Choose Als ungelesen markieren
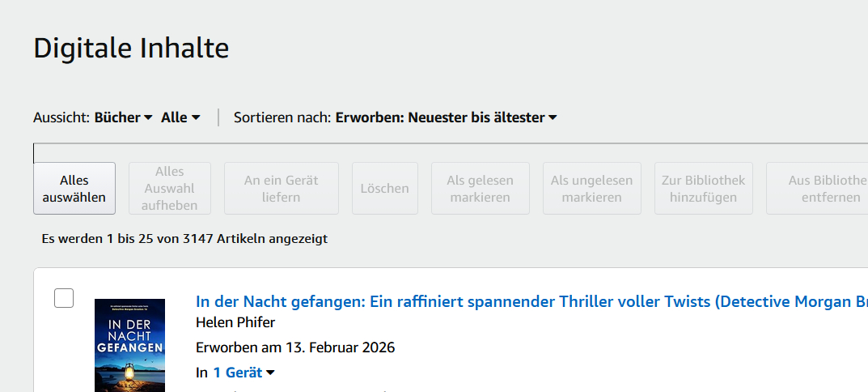This screenshot has width=868, height=392. click(x=591, y=189)
